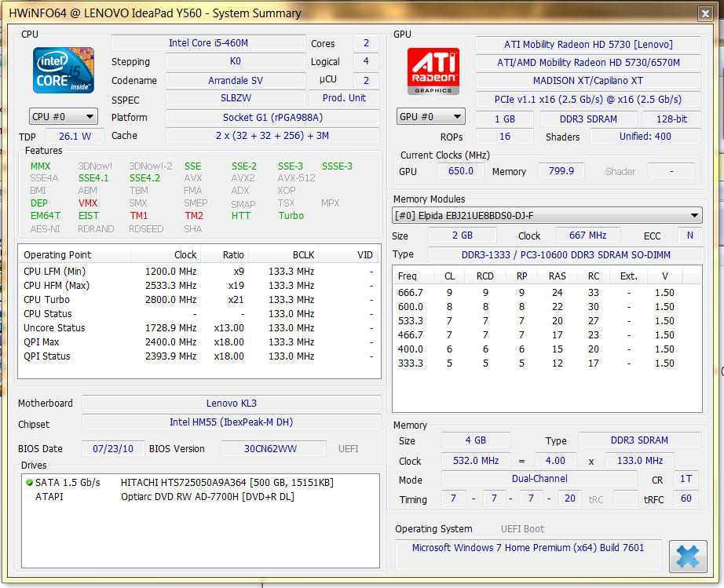Click the SSE4.2 feature flag
The height and width of the screenshot is (588, 724).
pos(144,178)
